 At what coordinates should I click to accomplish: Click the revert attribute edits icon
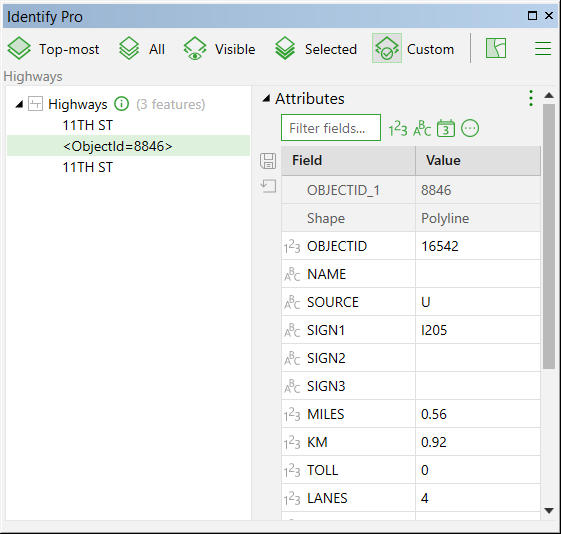tap(268, 186)
